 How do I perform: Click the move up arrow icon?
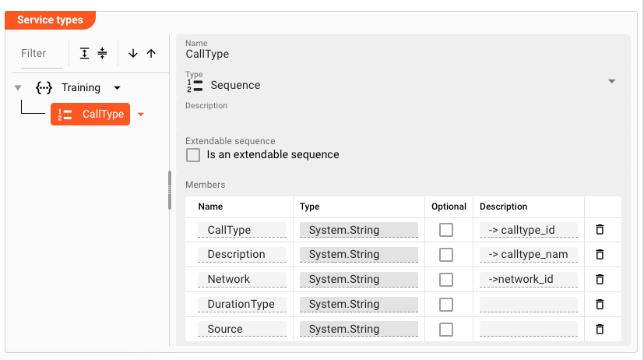click(151, 54)
